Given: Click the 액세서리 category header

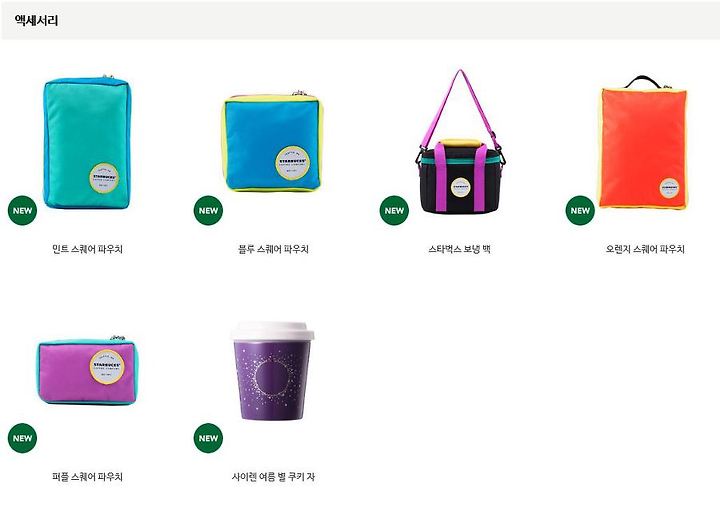Looking at the screenshot, I should pyautogui.click(x=36, y=20).
